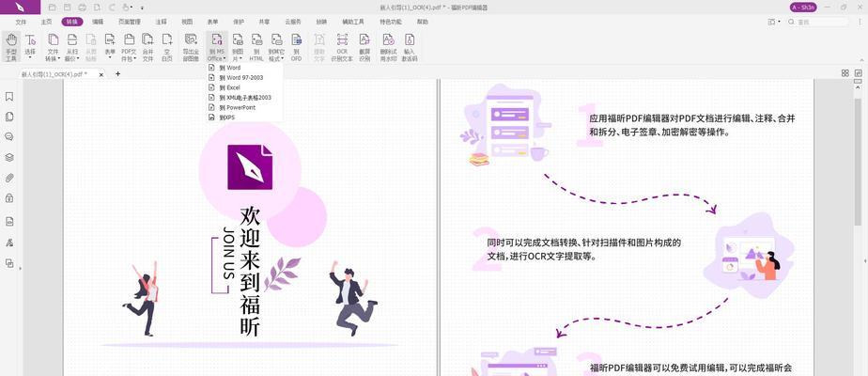Switch to the 共享 Share tab
Screen dimensions: 868x376
265,22
